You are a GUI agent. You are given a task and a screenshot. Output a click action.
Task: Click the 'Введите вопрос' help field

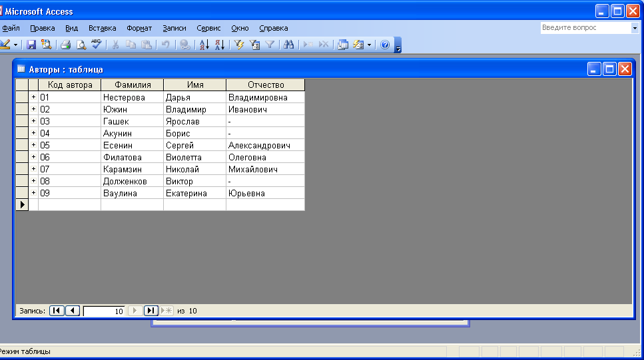click(x=585, y=27)
